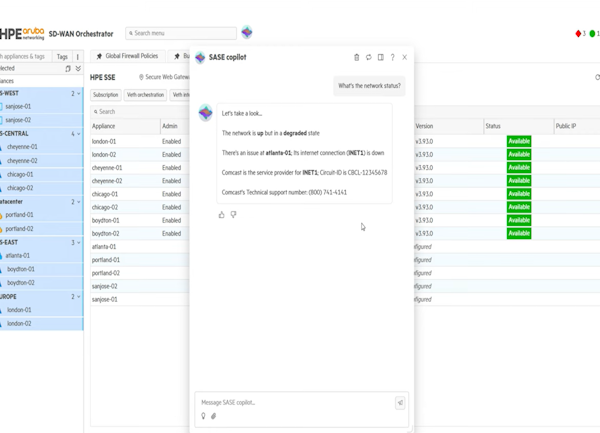Collapse the EUROPE group
Viewport: 600px width, 433px height.
78,297
